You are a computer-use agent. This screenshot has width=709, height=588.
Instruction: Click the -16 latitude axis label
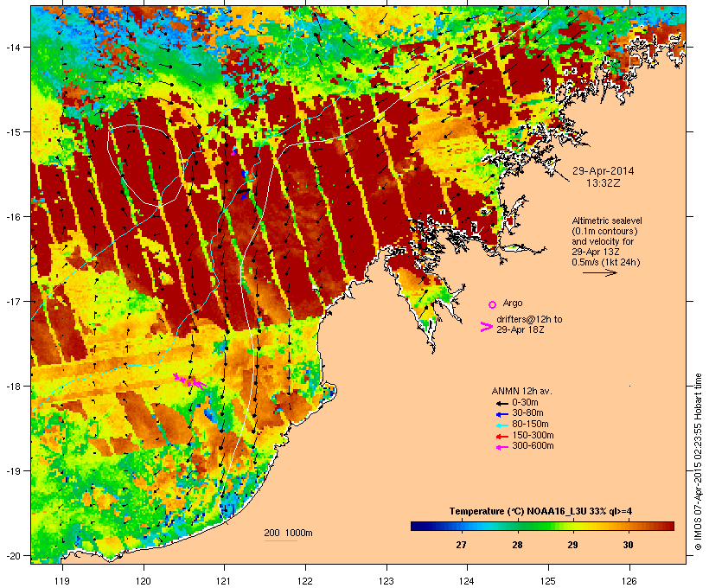coord(12,217)
